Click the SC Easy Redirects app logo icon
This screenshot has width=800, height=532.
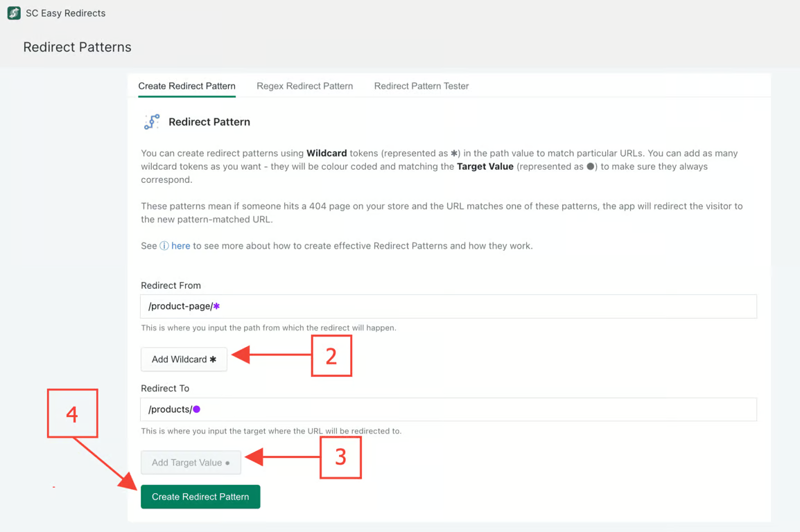coord(14,13)
